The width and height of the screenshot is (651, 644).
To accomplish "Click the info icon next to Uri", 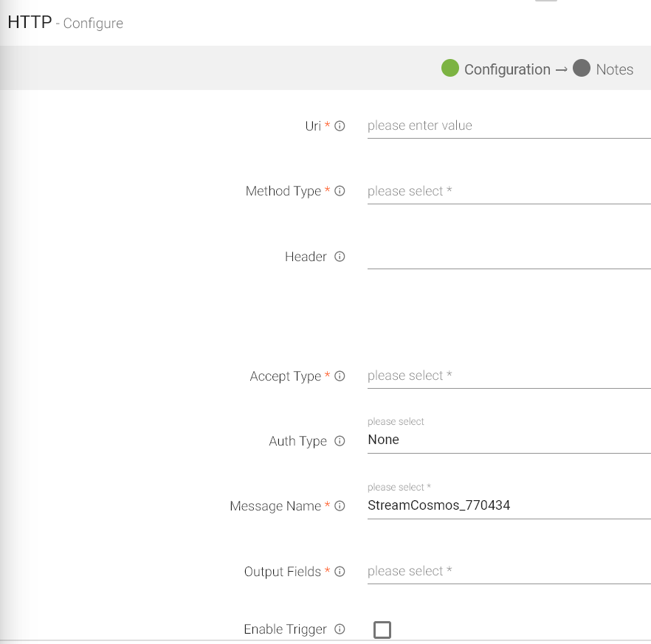I will tap(339, 125).
